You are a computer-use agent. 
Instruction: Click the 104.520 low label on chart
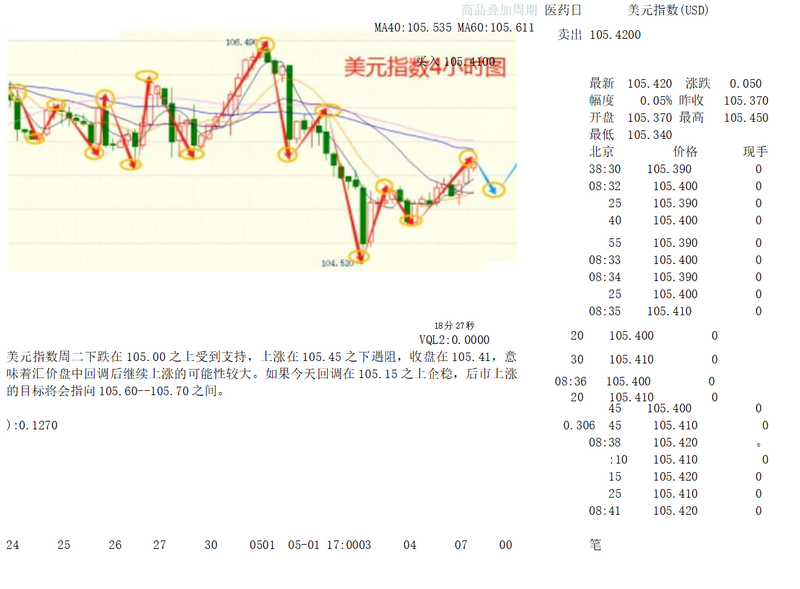click(337, 263)
